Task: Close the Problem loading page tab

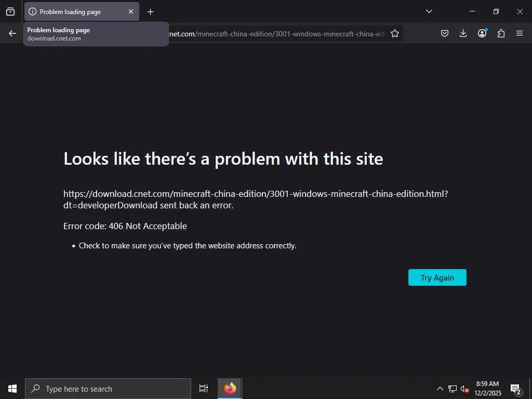Action: (x=131, y=11)
